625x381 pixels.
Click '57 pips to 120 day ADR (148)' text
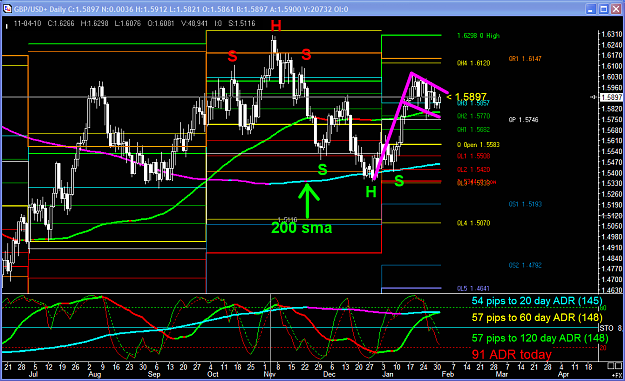pos(540,338)
